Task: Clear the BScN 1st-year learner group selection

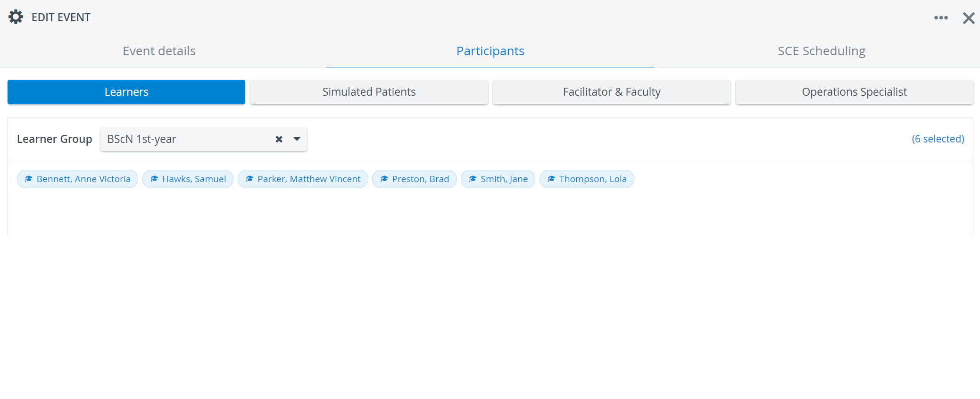Action: coord(279,139)
